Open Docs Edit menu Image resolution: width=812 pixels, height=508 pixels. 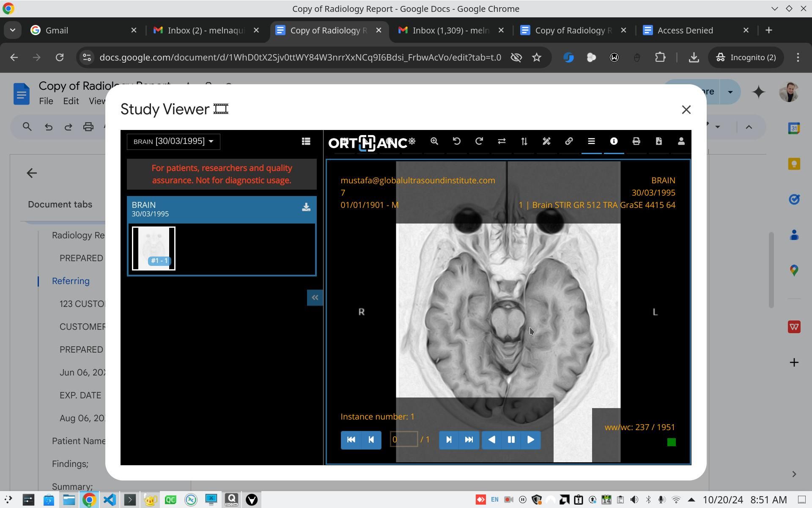(x=71, y=101)
